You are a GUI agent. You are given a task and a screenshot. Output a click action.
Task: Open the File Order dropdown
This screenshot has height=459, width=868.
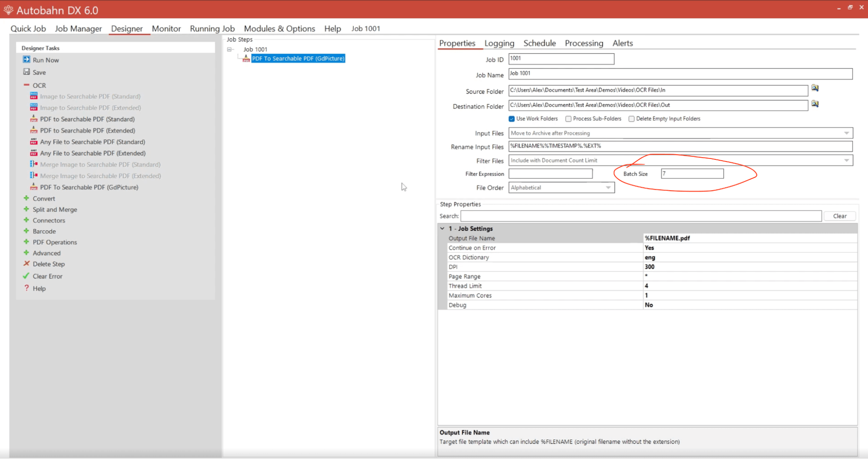608,188
